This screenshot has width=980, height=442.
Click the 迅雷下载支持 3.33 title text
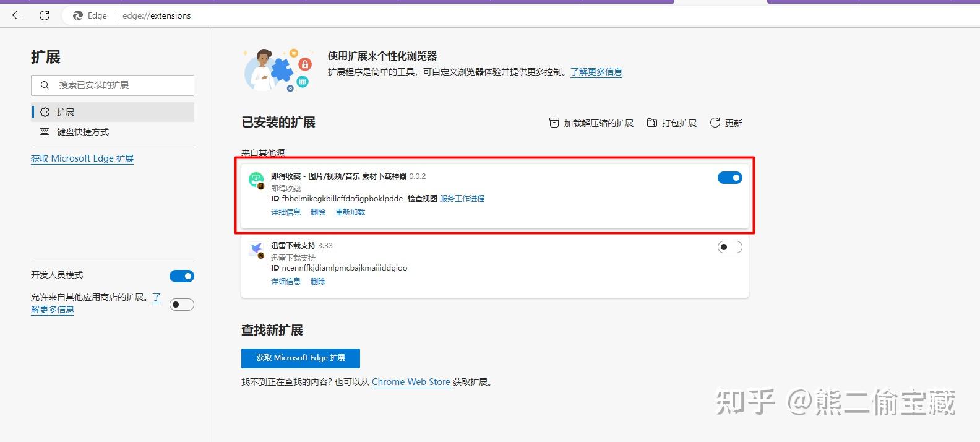click(302, 246)
